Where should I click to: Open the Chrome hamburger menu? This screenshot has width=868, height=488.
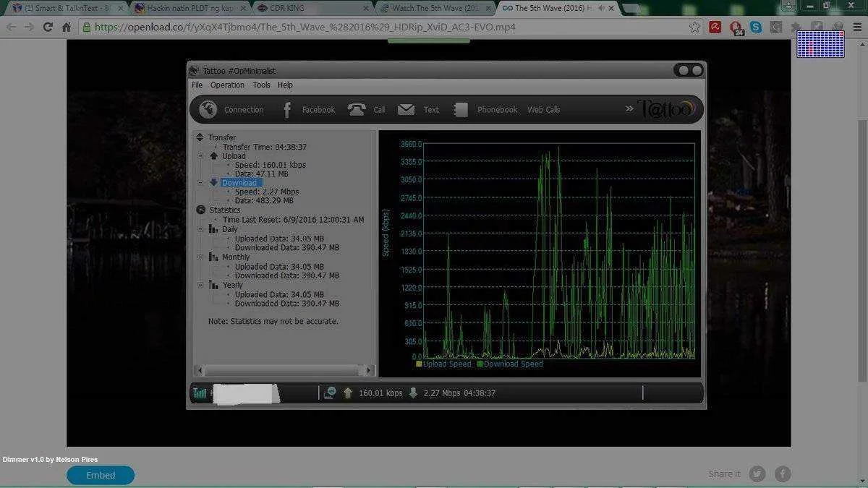[x=857, y=27]
